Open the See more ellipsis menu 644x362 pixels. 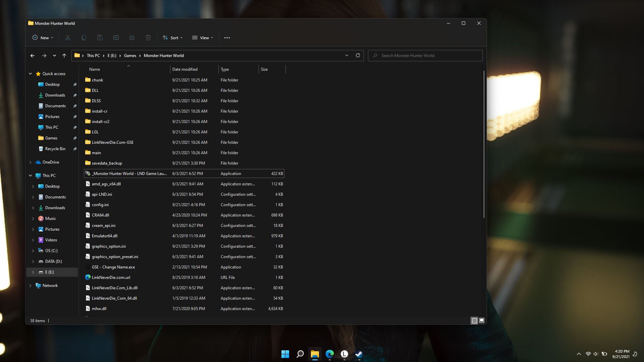pos(227,38)
